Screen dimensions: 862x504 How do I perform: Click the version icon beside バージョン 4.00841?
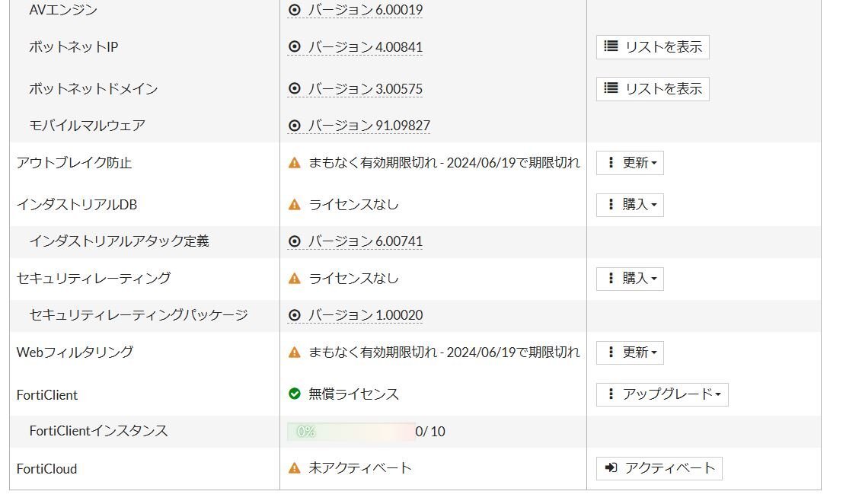295,47
